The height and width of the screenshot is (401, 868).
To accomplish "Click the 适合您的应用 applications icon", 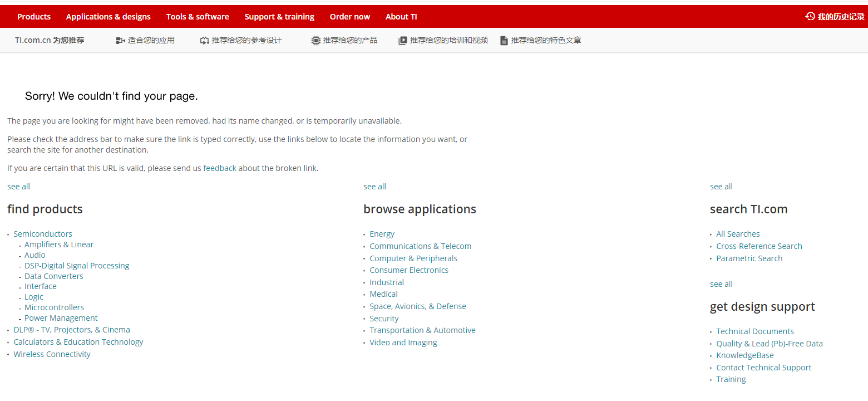I will [120, 41].
